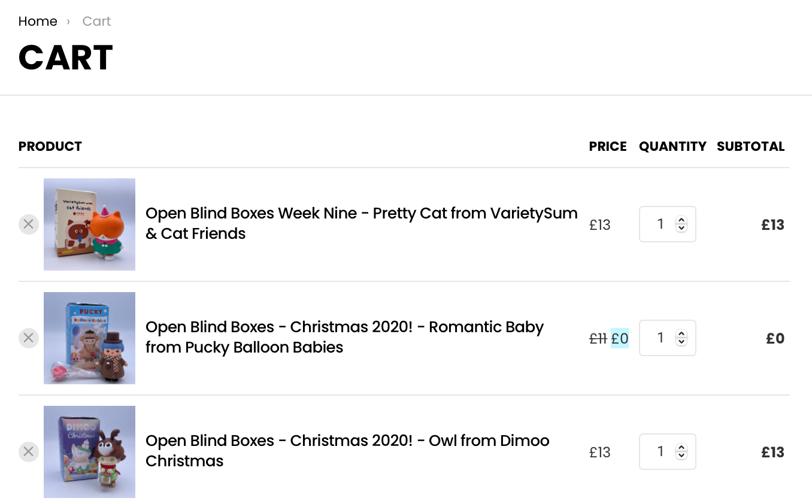812x504 pixels.
Task: Open Owl from Dimoo Christmas product link
Action: pyautogui.click(x=347, y=451)
